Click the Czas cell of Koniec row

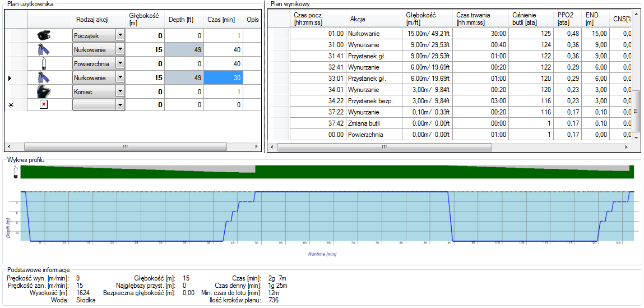[223, 91]
